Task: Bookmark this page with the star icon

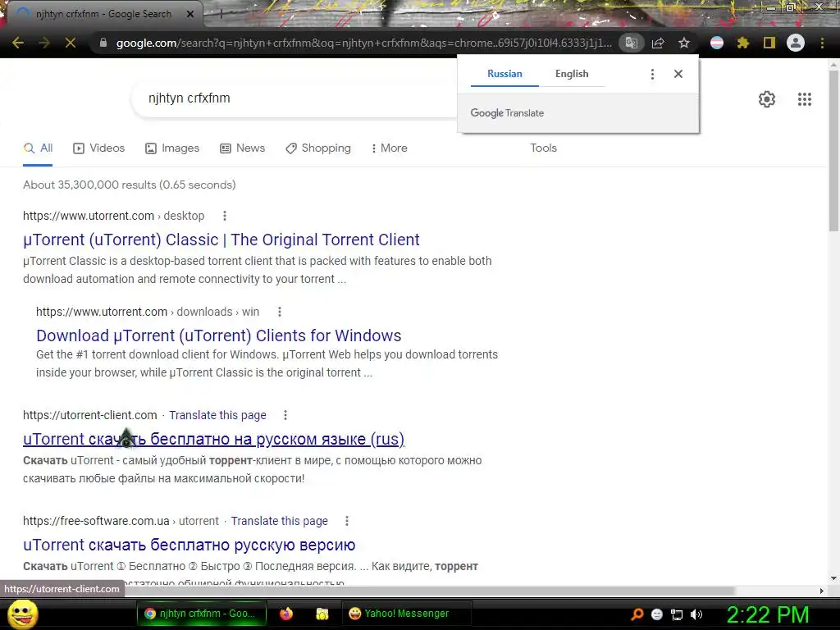Action: click(684, 43)
